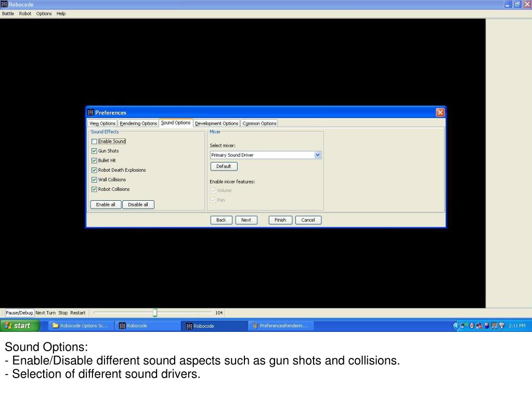Switch to the Rendering Options tab
Image resolution: width=532 pixels, height=399 pixels.
[x=138, y=123]
